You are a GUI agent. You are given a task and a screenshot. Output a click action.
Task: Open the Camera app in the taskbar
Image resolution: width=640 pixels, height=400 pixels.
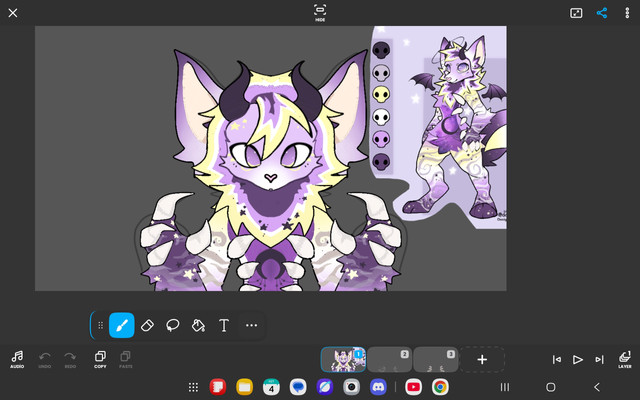(x=351, y=387)
